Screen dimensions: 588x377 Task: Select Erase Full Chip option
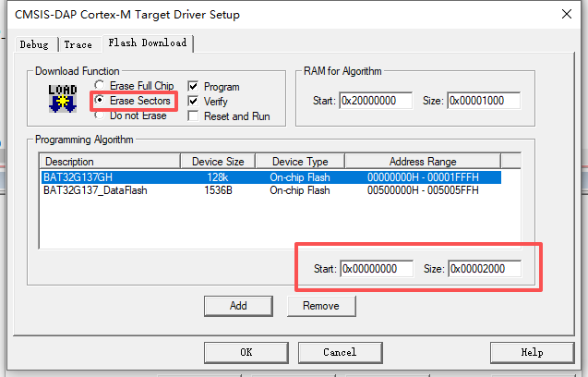tap(100, 86)
